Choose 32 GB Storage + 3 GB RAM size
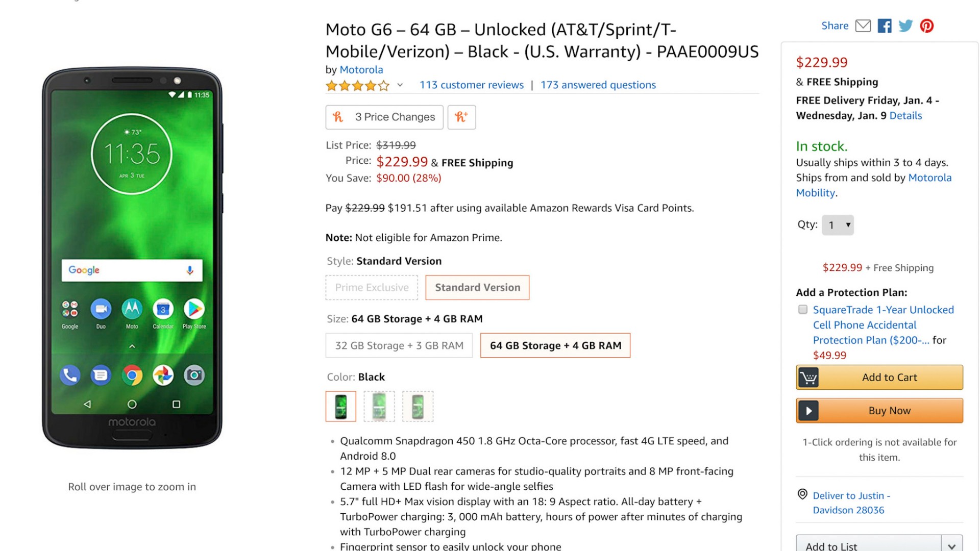980x551 pixels. 399,346
